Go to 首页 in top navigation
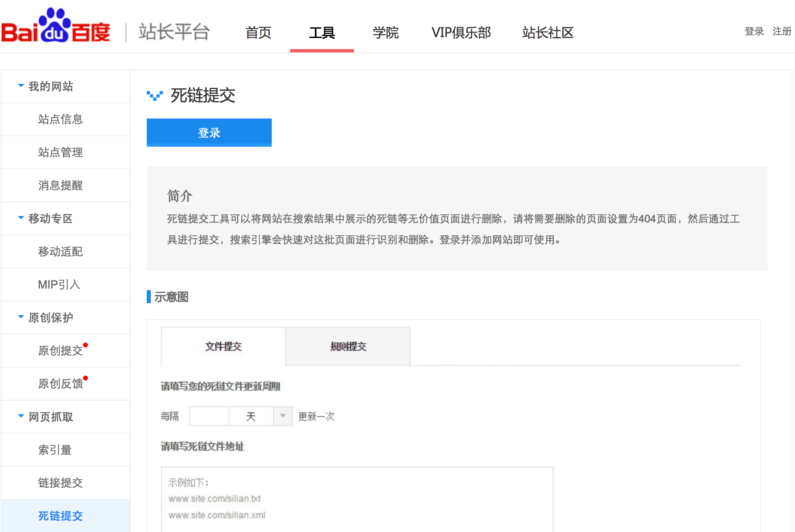The image size is (795, 532). click(x=258, y=33)
